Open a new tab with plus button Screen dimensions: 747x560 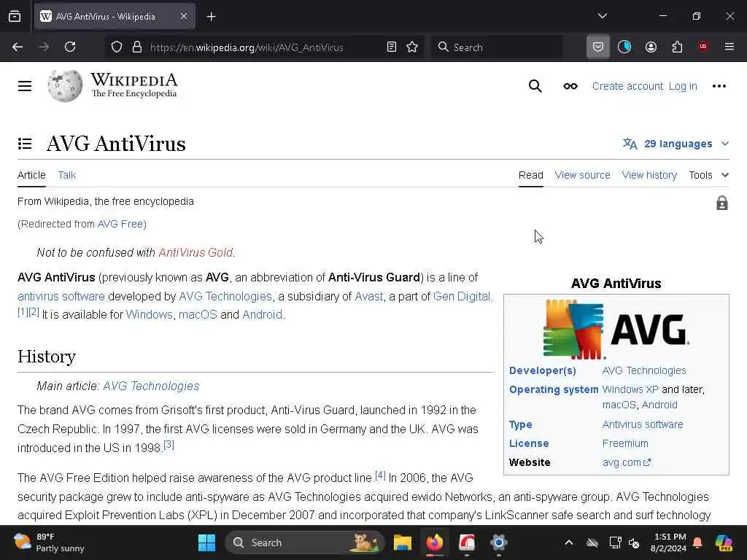coord(211,17)
